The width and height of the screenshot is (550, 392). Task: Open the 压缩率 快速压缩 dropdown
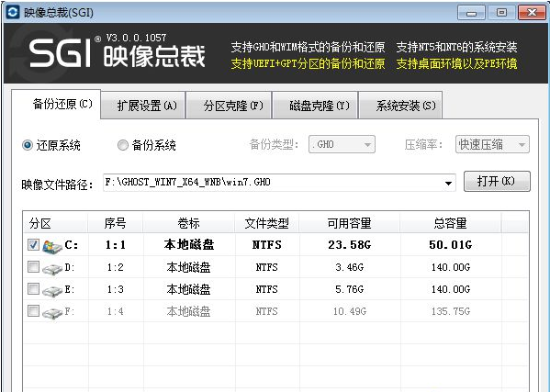point(492,144)
